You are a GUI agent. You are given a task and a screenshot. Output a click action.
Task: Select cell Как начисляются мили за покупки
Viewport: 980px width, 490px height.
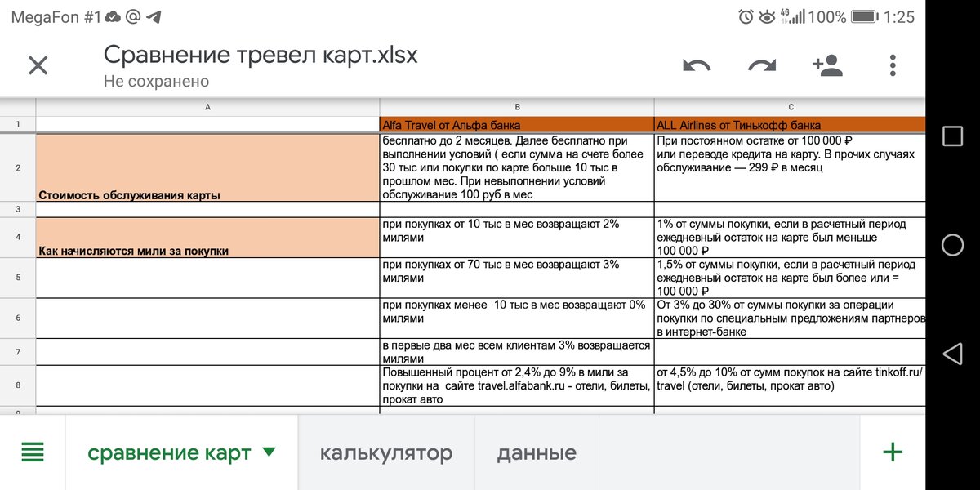coord(207,238)
